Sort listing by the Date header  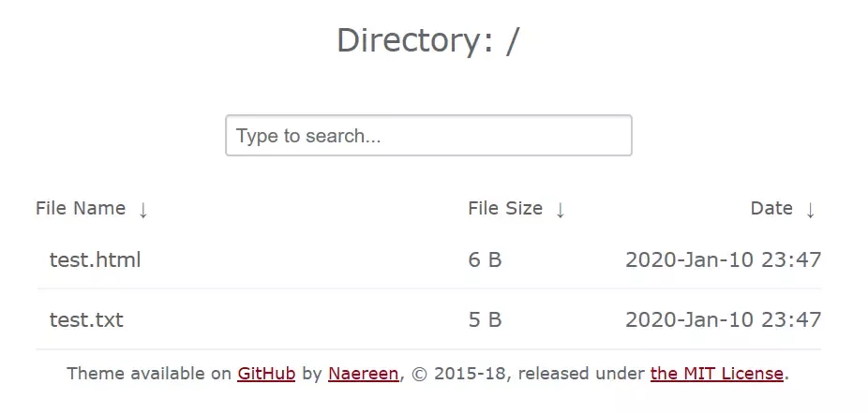[x=771, y=209]
